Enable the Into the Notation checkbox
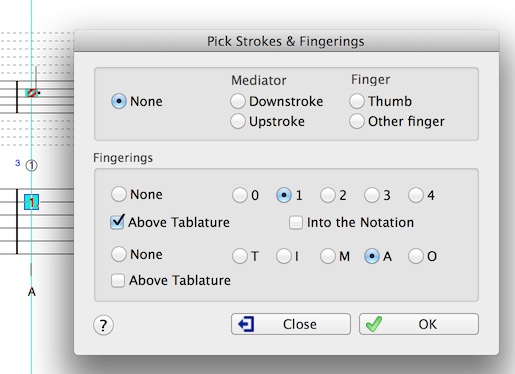Image resolution: width=515 pixels, height=374 pixels. 296,223
